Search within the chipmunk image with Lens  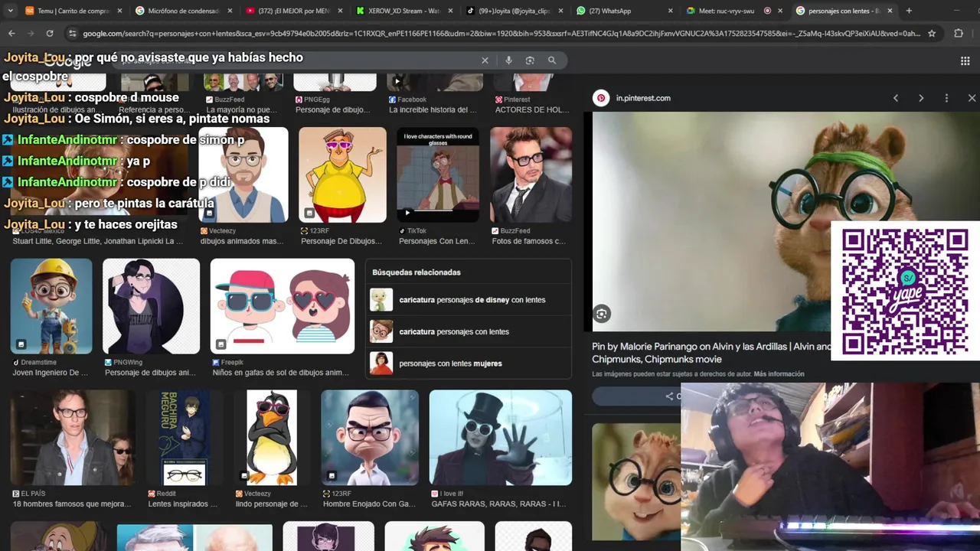602,314
